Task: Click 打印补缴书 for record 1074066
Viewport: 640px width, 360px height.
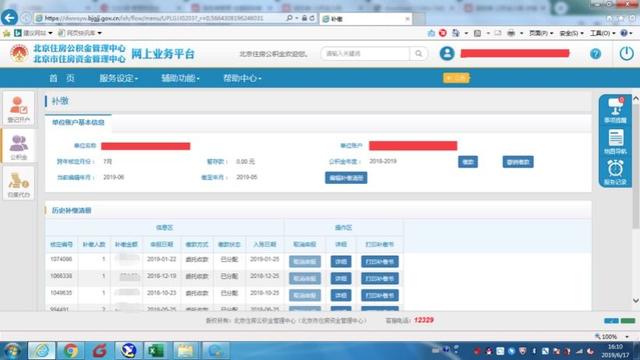Action: point(380,262)
